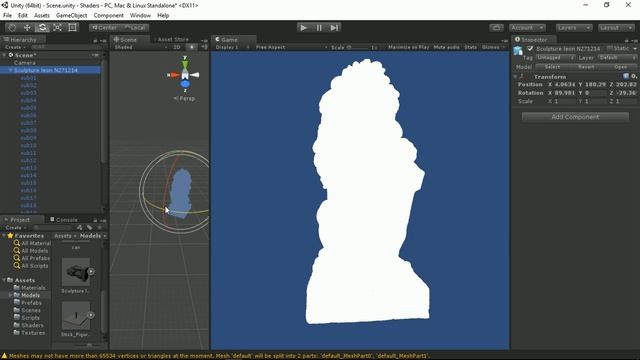Click the Step forward button

point(334,28)
